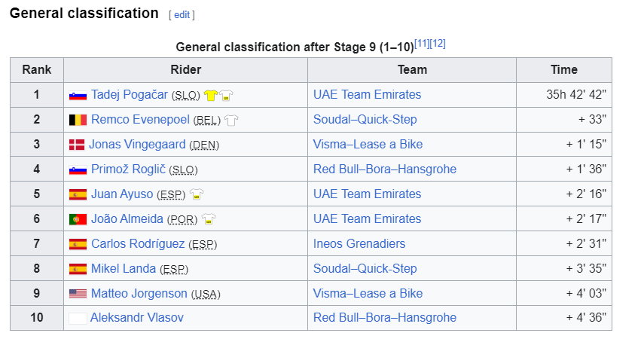The height and width of the screenshot is (339, 644).
Task: Visit the Ineos Grenadiers team page
Action: click(x=359, y=243)
